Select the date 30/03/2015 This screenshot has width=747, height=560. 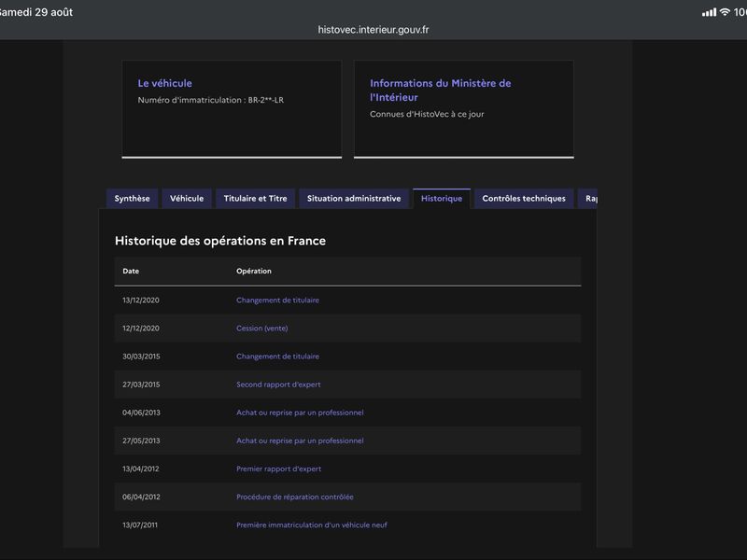(x=141, y=357)
